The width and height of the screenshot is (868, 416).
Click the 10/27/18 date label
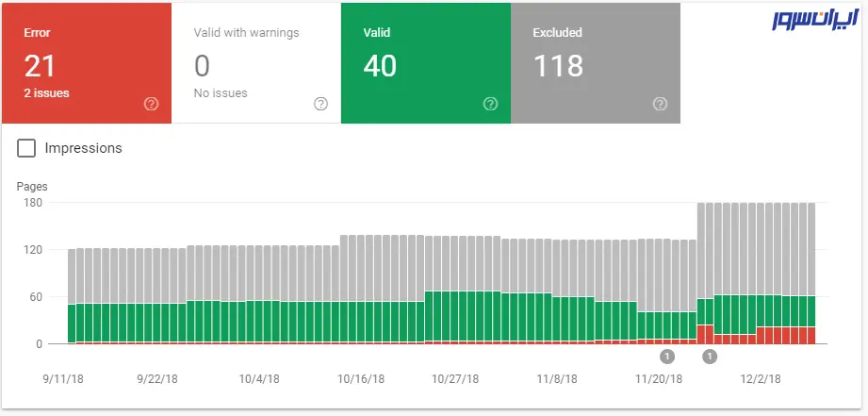455,379
